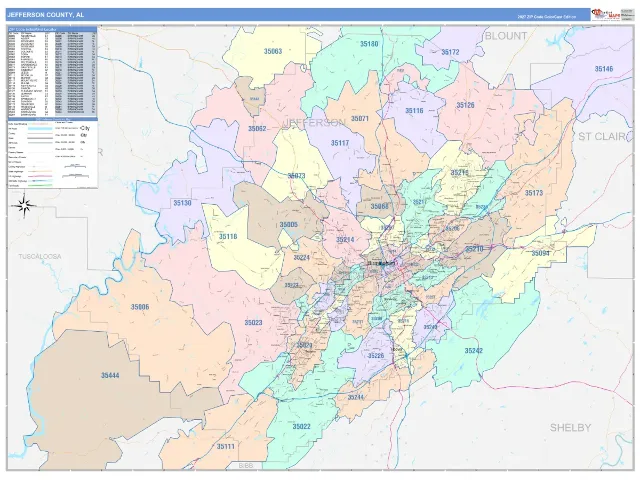The height and width of the screenshot is (480, 640).
Task: Click the 35094 ZIP code label
Action: tap(540, 253)
